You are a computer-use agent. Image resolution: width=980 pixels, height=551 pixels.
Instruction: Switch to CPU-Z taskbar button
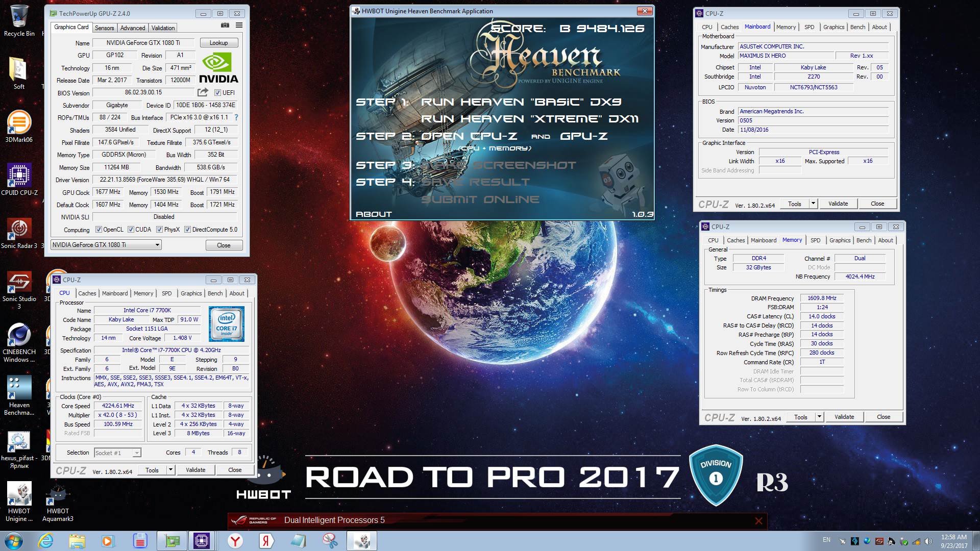[201, 540]
